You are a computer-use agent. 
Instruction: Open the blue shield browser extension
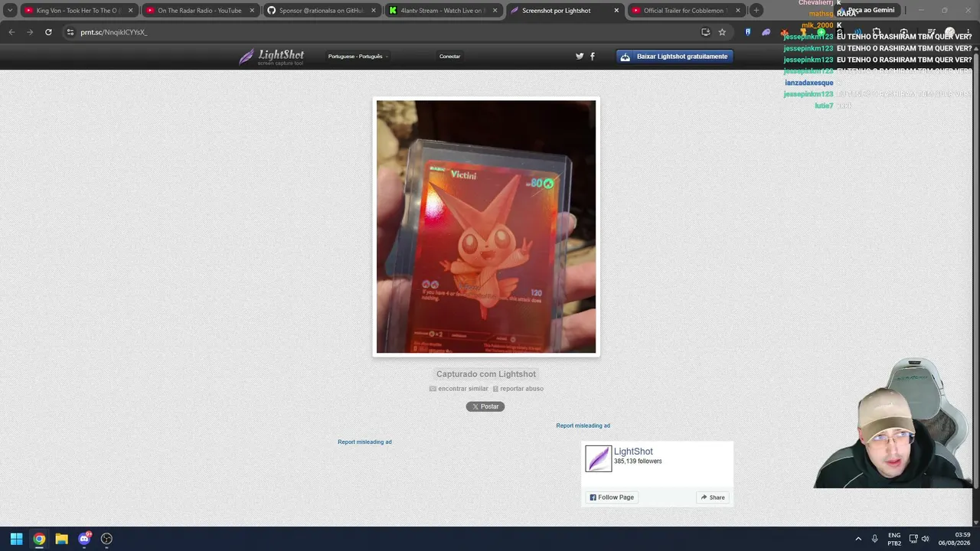748,32
